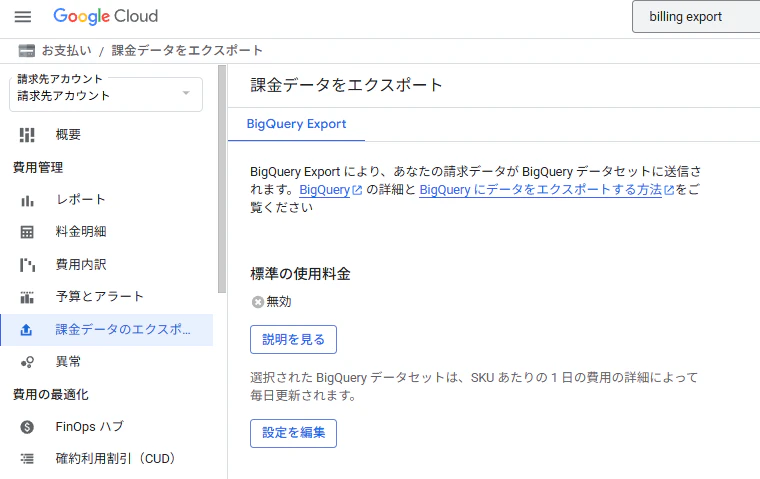Open 料金明細 in the sidebar
Viewport: 760px width, 479px height.
[107, 232]
